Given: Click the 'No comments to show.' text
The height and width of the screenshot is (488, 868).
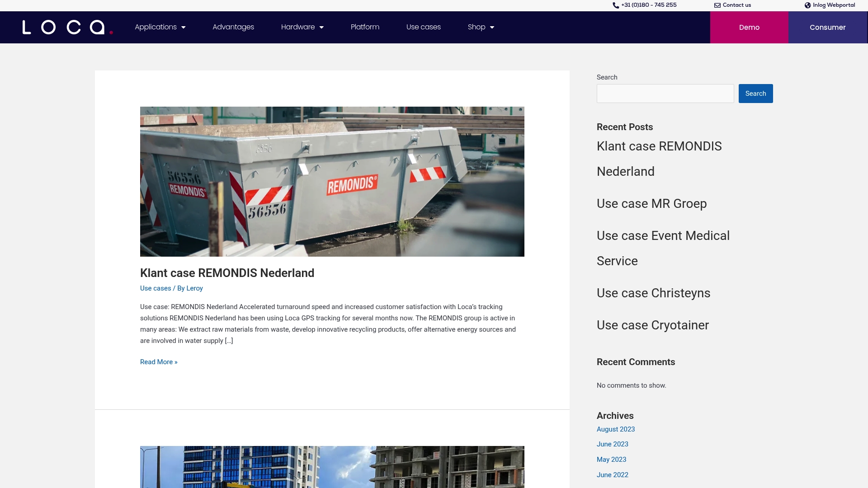Looking at the screenshot, I should 631,385.
